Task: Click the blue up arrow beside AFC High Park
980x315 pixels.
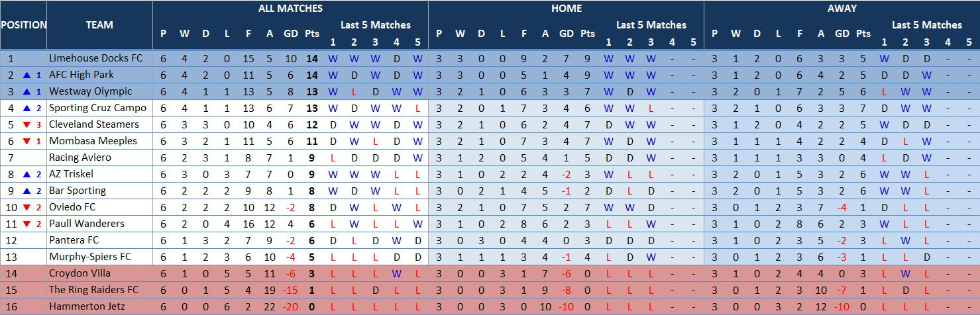Action: pos(27,75)
